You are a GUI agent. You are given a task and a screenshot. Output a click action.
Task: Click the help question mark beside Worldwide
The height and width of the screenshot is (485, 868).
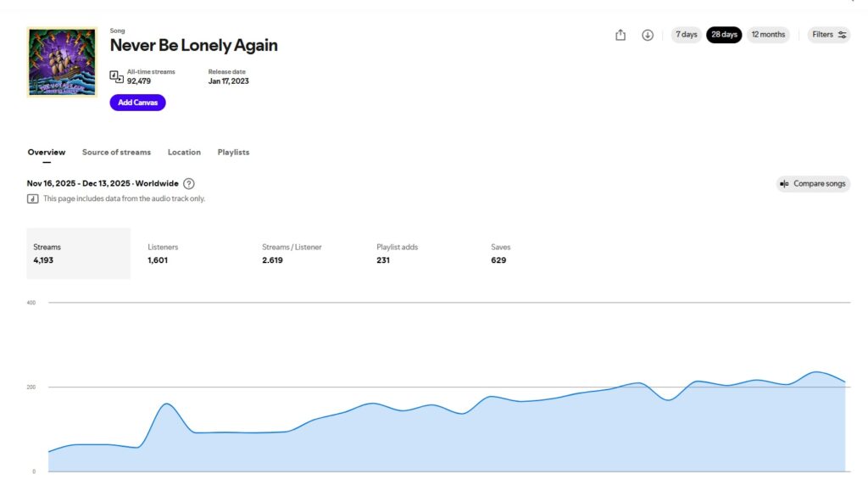[x=189, y=183]
